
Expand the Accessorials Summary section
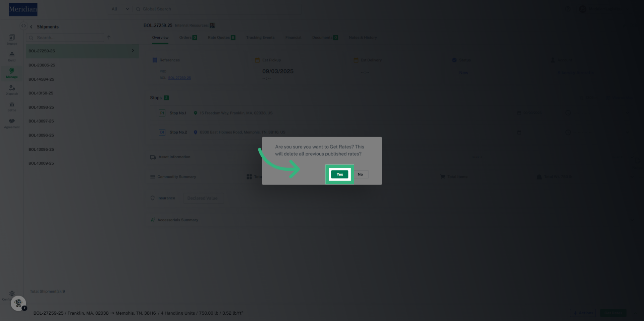coord(632,220)
